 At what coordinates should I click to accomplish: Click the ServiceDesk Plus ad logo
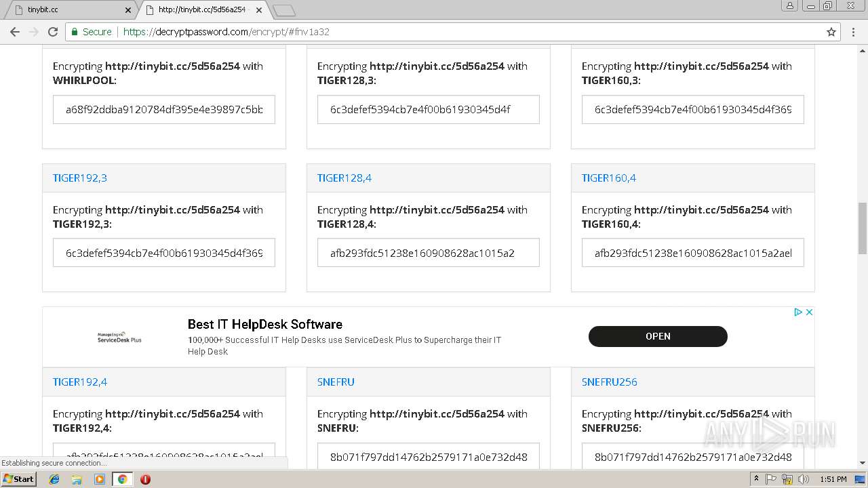[x=119, y=337]
